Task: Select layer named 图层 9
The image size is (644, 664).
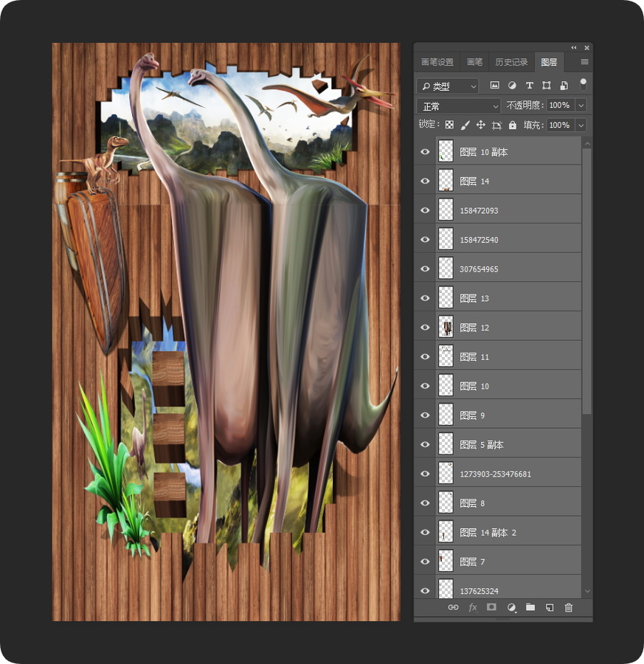Action: [x=508, y=415]
